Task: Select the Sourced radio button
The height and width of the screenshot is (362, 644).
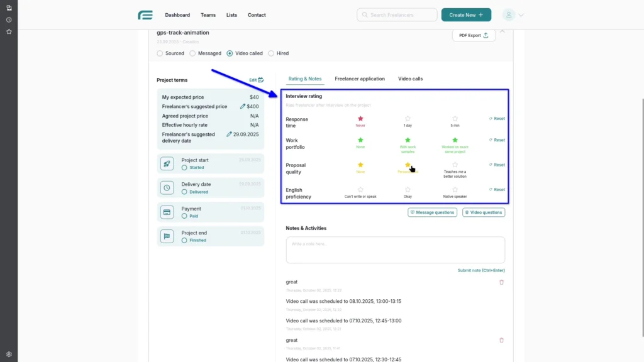Action: pos(160,53)
